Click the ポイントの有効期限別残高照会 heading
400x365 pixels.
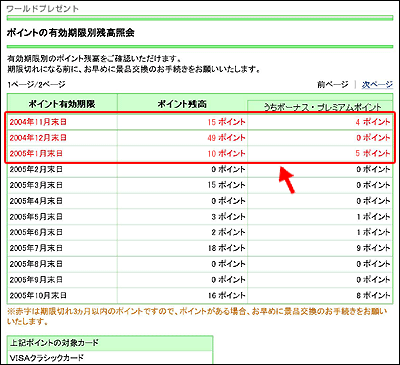point(71,33)
